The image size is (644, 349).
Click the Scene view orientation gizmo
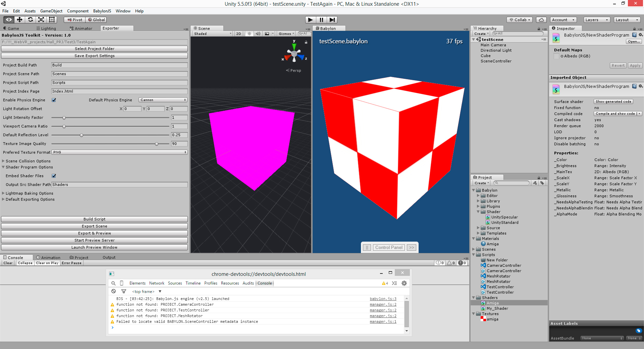pos(294,53)
